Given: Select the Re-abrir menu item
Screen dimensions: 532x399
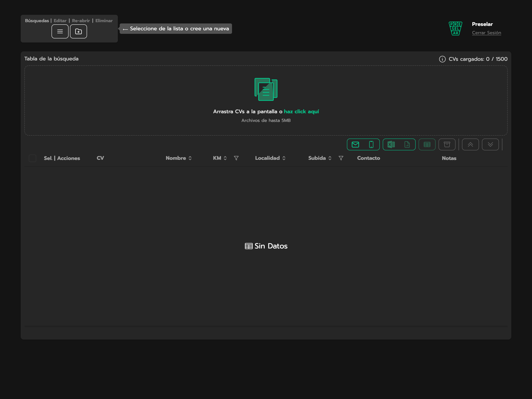Looking at the screenshot, I should pos(81,21).
